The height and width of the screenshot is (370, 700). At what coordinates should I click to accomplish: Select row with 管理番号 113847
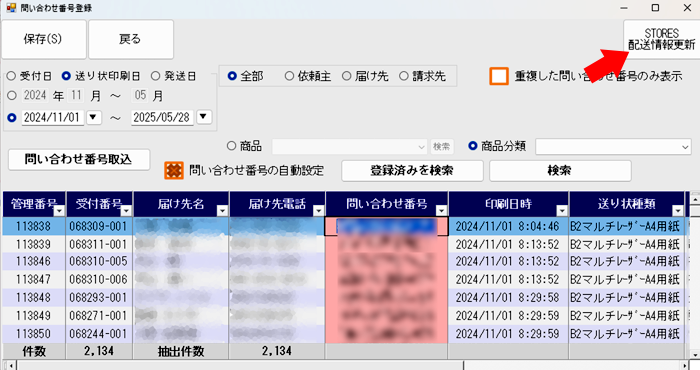tap(344, 279)
